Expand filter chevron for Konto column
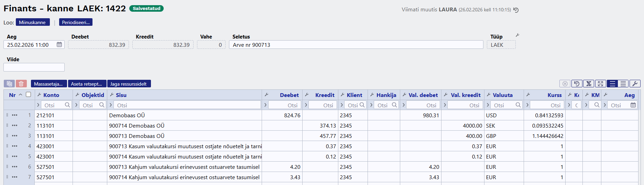Screen dimensions: 644x185 [38, 105]
